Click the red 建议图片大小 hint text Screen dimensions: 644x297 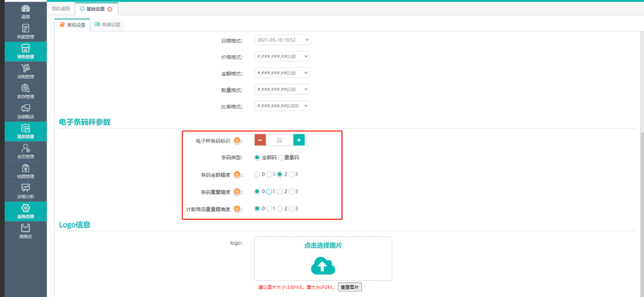click(296, 287)
